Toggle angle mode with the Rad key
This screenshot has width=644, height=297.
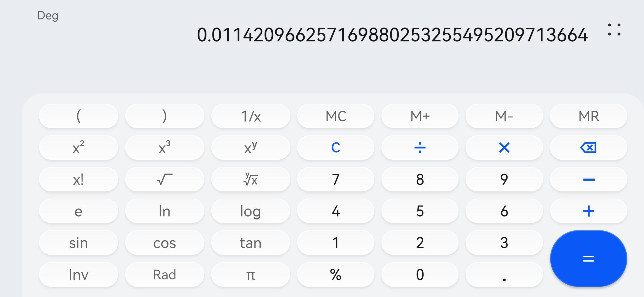(x=165, y=274)
